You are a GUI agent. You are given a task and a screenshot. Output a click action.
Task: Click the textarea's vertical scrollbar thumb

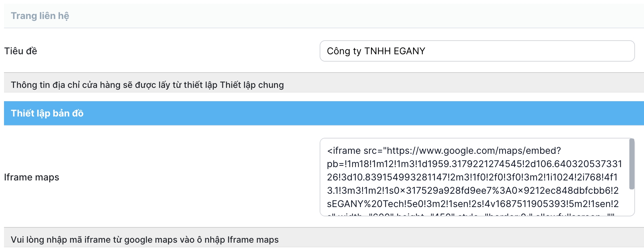pos(632,164)
